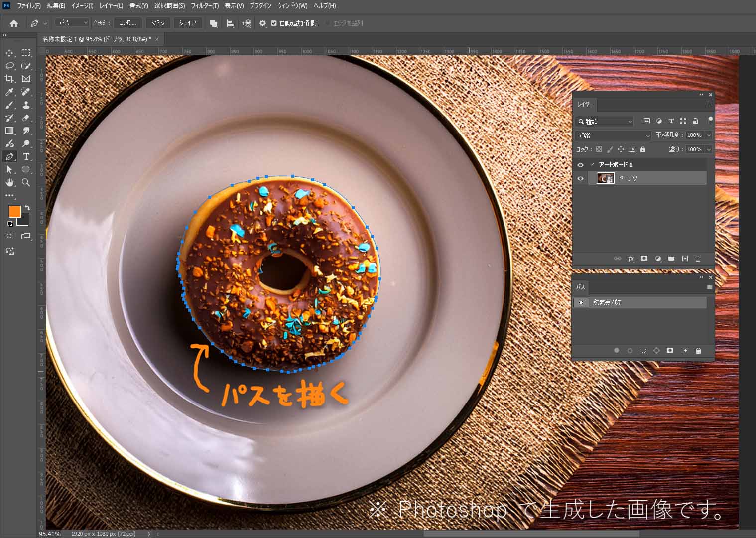Click the orange foreground color swatch
756x538 pixels.
[x=14, y=211]
